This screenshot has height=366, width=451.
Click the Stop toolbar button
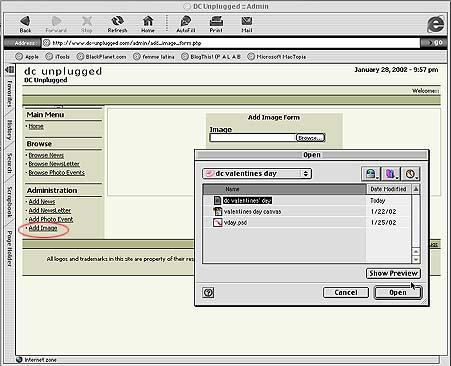(87, 24)
